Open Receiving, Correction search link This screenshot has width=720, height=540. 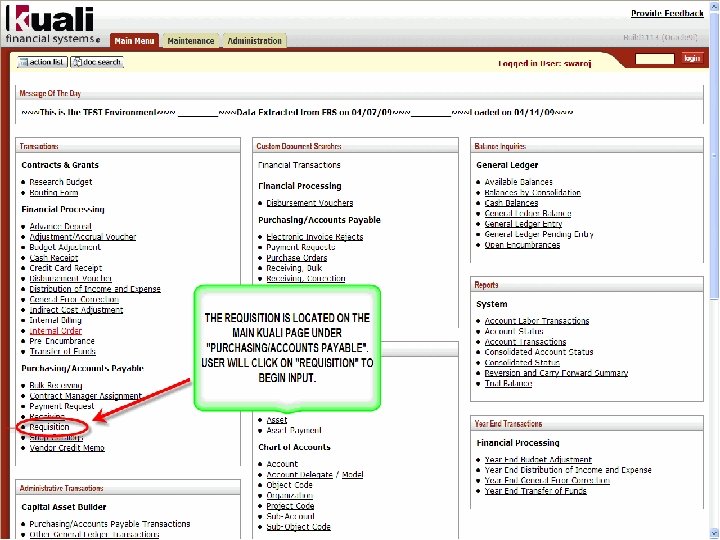click(305, 279)
